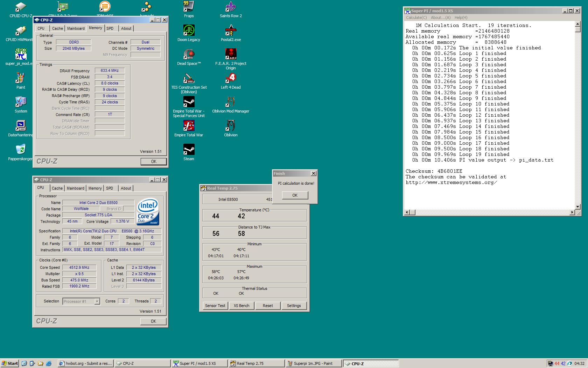Open Oblivion Mod Manager icon
588x368 pixels.
coord(231,104)
